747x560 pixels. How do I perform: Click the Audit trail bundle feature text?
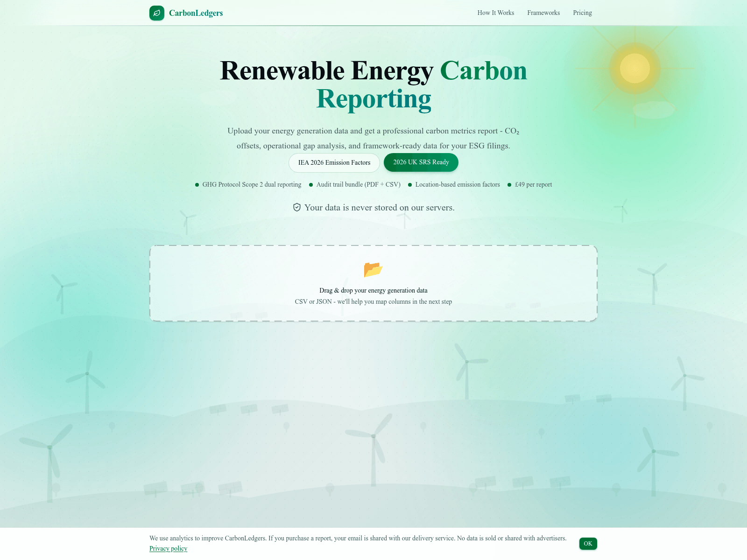(358, 185)
